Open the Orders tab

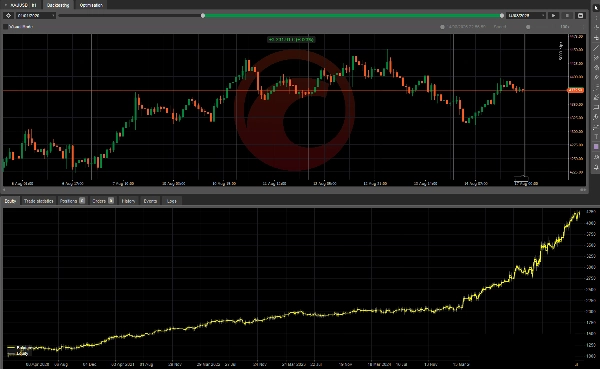103,201
